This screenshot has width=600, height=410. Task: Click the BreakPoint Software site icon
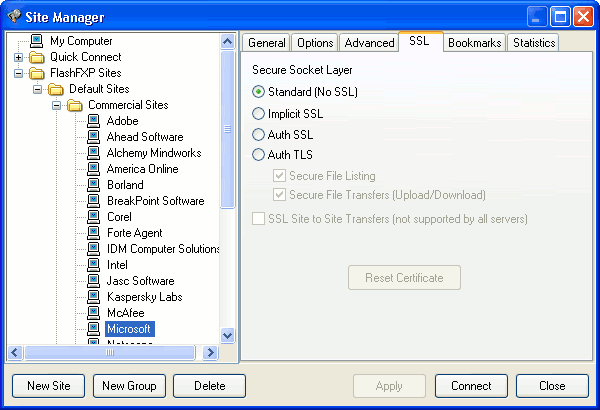point(93,201)
